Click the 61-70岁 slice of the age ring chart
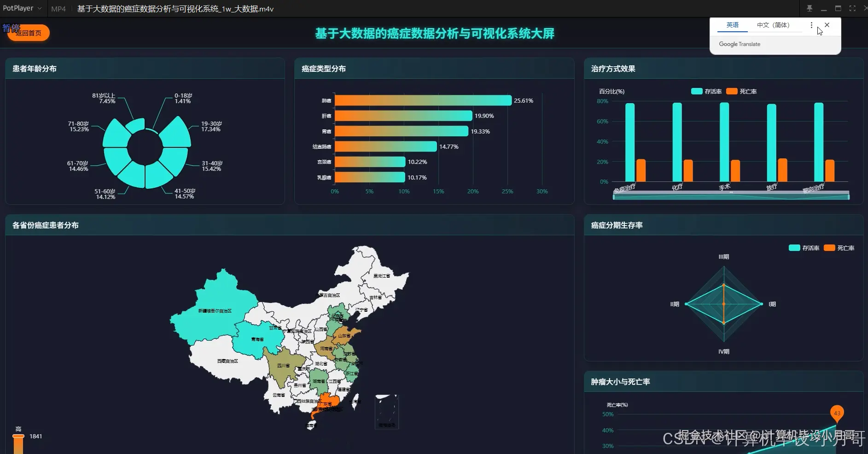Screen dimensions: 868x454 [116, 160]
